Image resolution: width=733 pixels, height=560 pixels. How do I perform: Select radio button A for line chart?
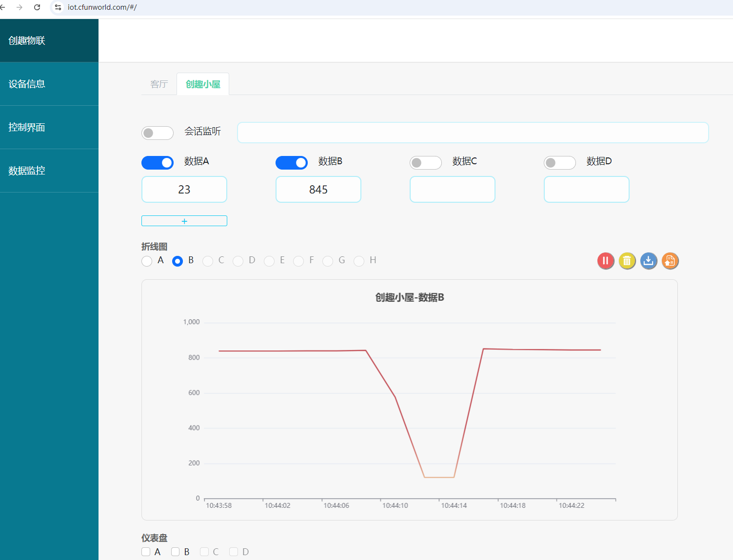pyautogui.click(x=147, y=261)
